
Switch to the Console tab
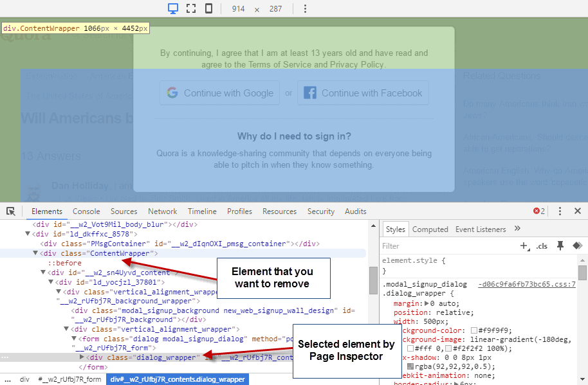coord(86,211)
